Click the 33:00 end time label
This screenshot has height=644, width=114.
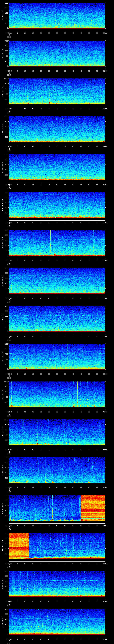[105, 147]
